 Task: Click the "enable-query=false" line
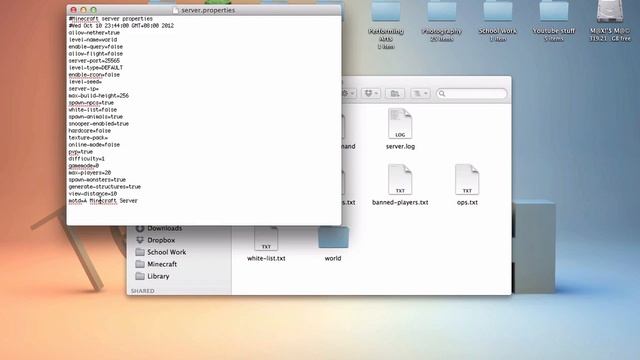click(x=96, y=47)
